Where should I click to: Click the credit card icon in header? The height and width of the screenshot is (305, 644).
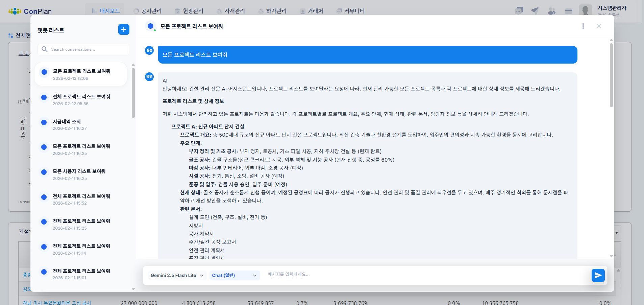pos(569,11)
